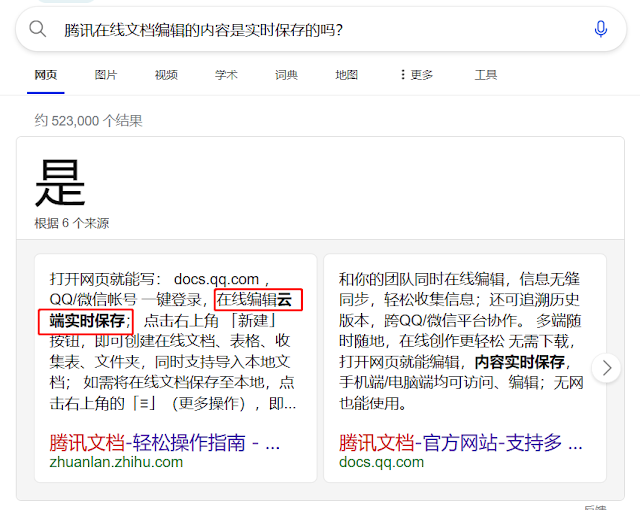
Task: Open the 工具 options
Action: [486, 75]
